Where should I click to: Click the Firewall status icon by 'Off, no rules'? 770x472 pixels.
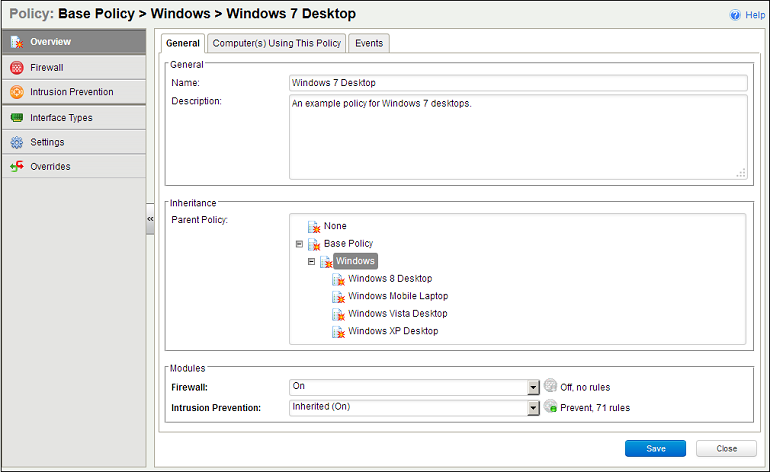coord(550,386)
